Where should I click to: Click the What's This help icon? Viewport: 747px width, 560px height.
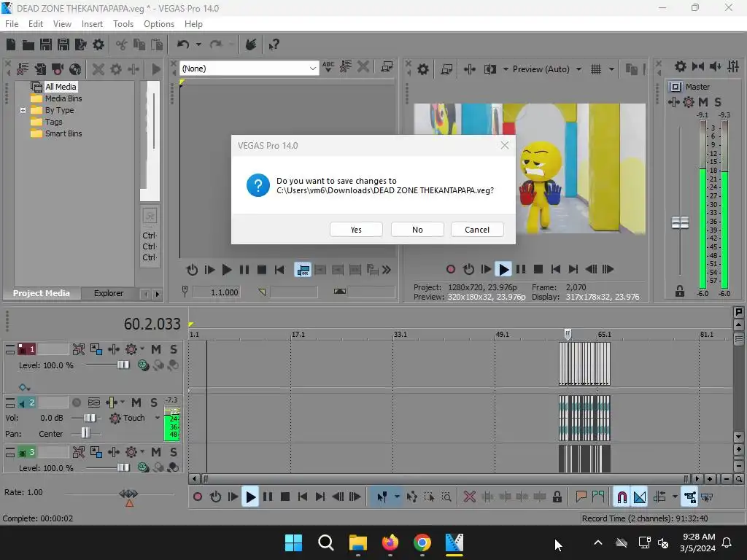tap(274, 44)
